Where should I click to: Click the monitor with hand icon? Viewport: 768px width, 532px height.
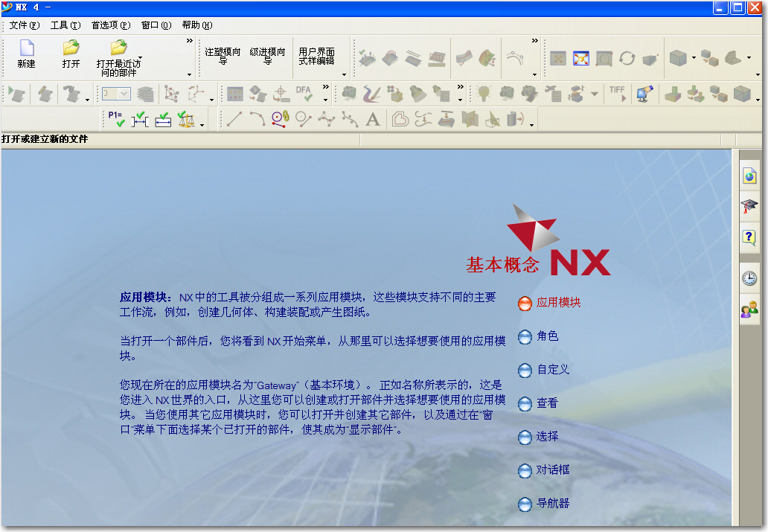(x=644, y=94)
